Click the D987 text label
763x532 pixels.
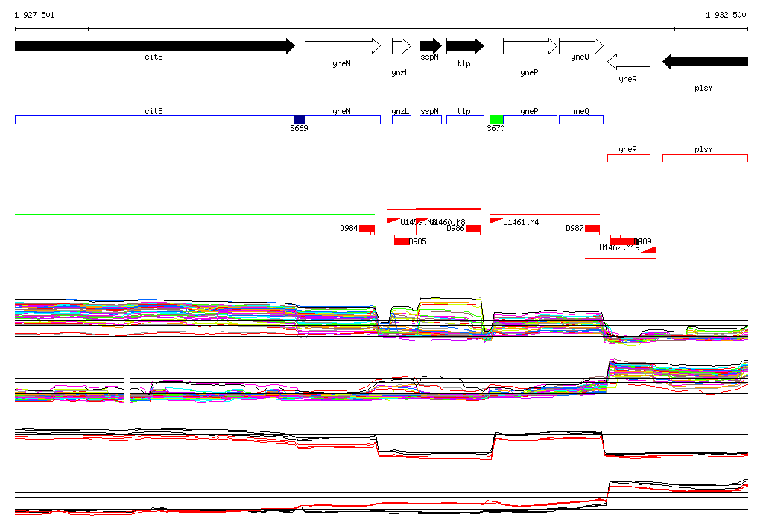coord(574,228)
